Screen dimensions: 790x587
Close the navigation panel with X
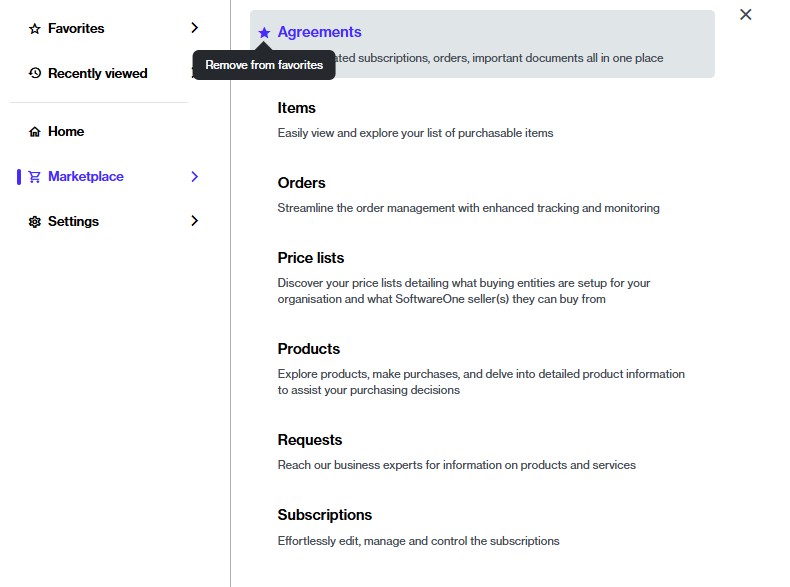point(745,15)
